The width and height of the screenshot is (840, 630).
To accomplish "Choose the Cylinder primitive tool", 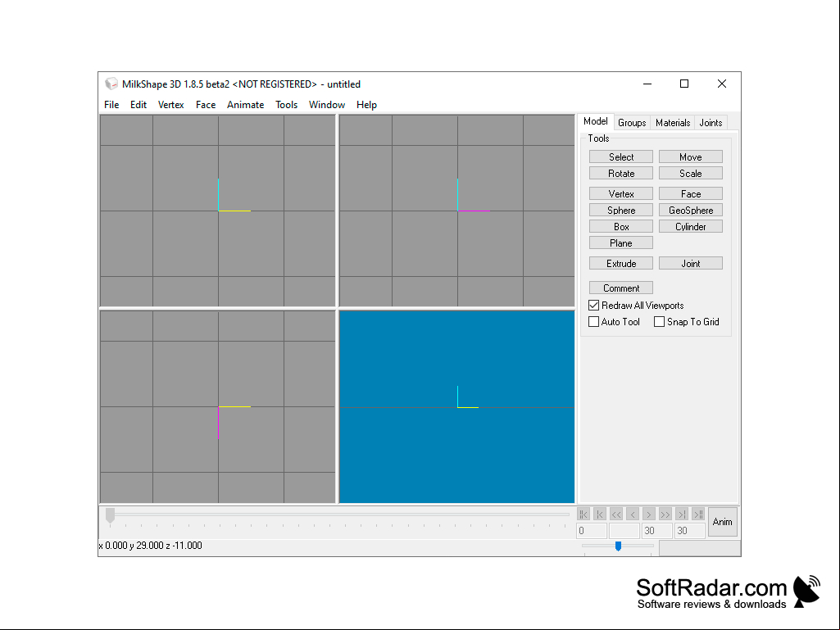I will point(691,227).
